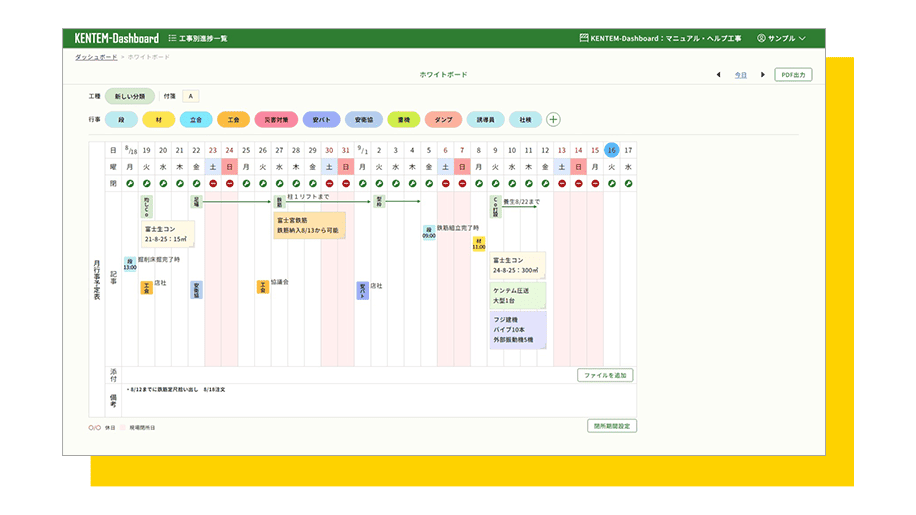The width and height of the screenshot is (916, 515).
Task: Open 工事別進捗一覧 menu in header
Action: [198, 39]
